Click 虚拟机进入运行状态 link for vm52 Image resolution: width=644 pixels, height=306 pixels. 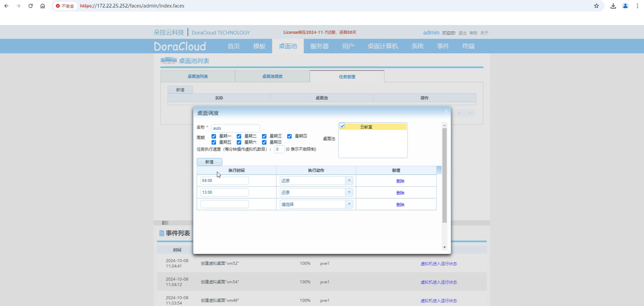click(x=439, y=264)
